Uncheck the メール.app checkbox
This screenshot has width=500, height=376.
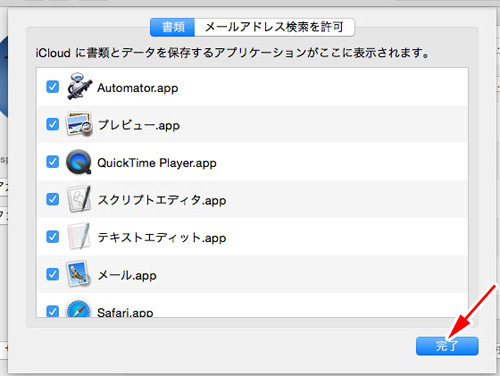click(x=53, y=274)
